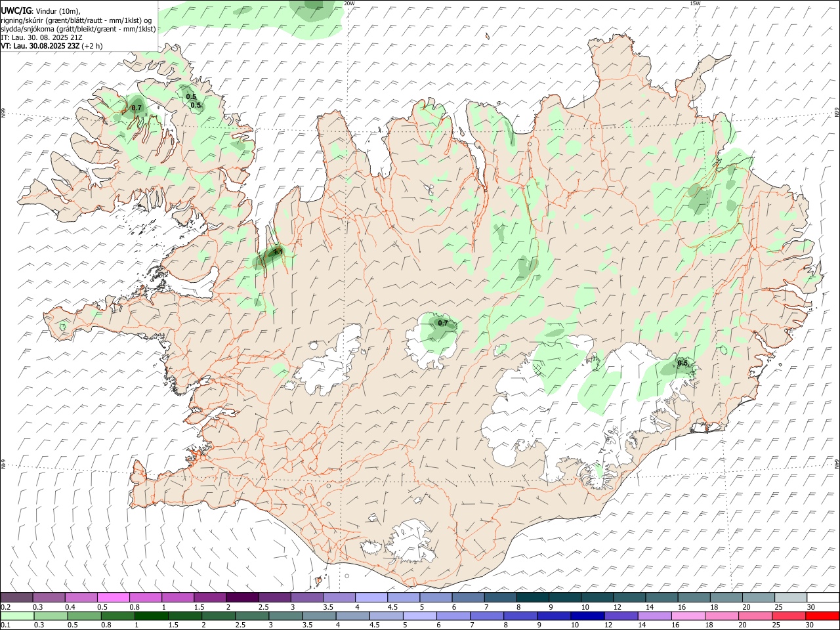Click the '14' label under the upper legend row
Image resolution: width=840 pixels, height=630 pixels.
click(x=649, y=607)
